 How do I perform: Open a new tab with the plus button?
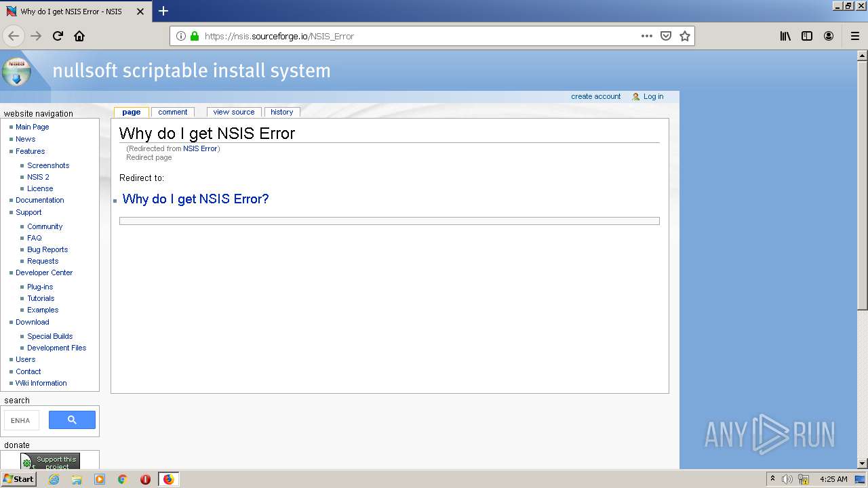tap(163, 11)
